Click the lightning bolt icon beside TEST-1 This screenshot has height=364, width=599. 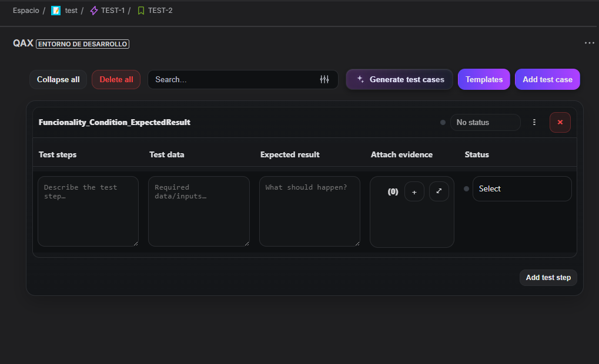coord(94,11)
